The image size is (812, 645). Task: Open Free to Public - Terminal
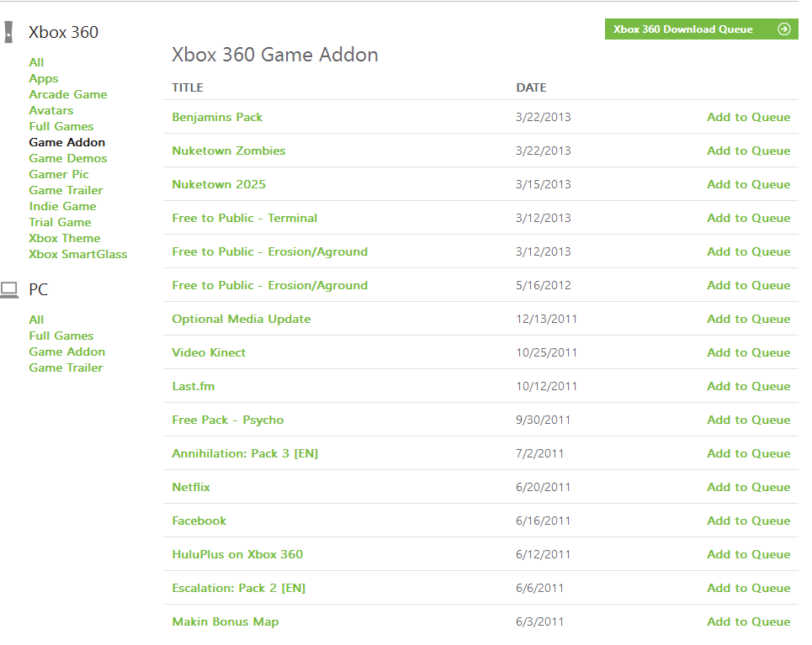pyautogui.click(x=244, y=219)
